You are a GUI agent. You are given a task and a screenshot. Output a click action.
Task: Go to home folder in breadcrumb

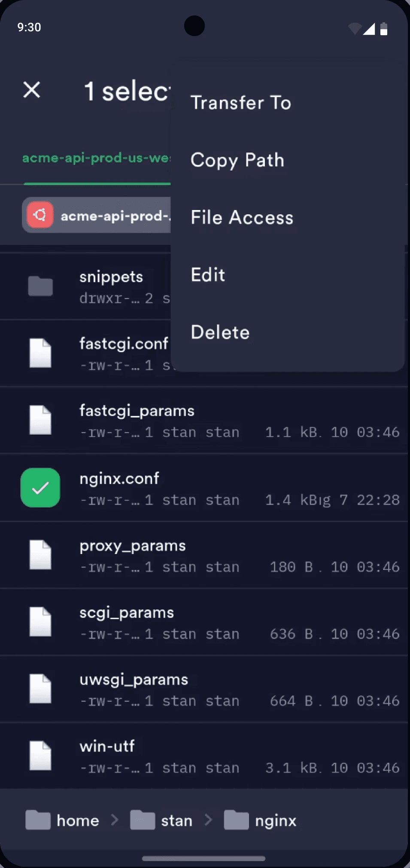click(62, 820)
